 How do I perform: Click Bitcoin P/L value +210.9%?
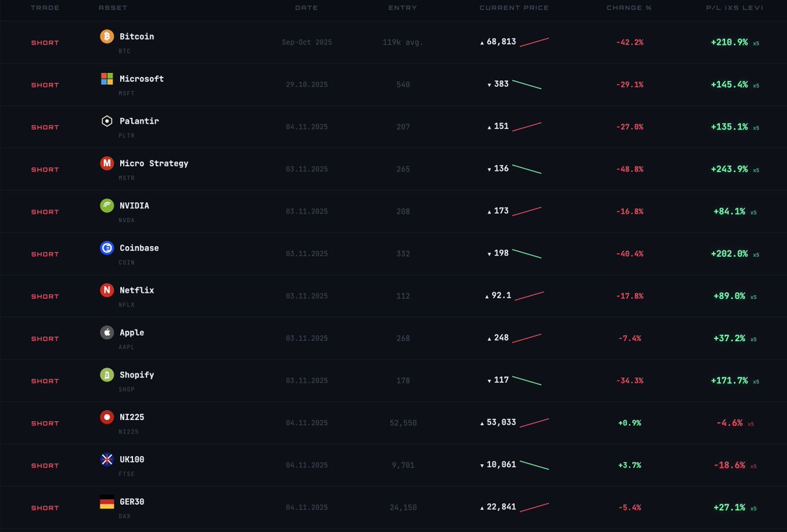pos(729,42)
